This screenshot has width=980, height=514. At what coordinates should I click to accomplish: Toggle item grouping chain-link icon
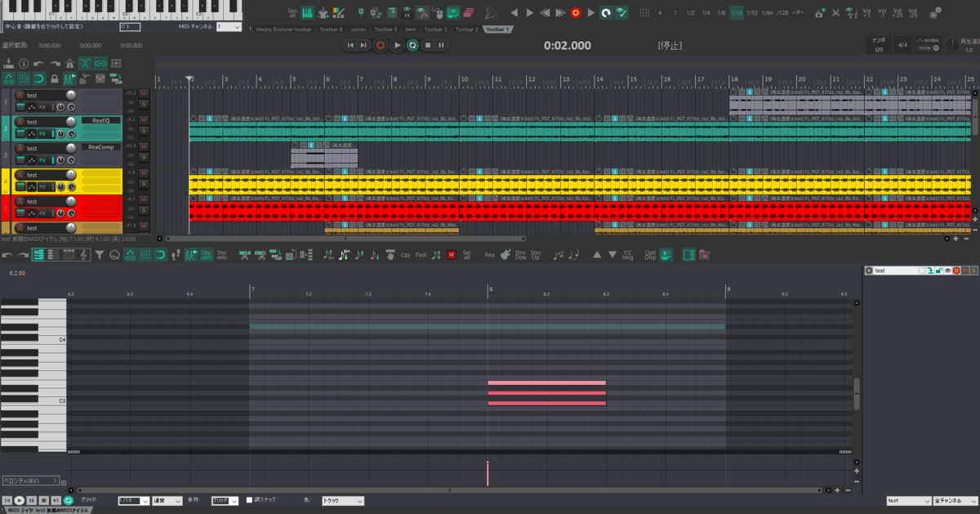click(x=100, y=64)
